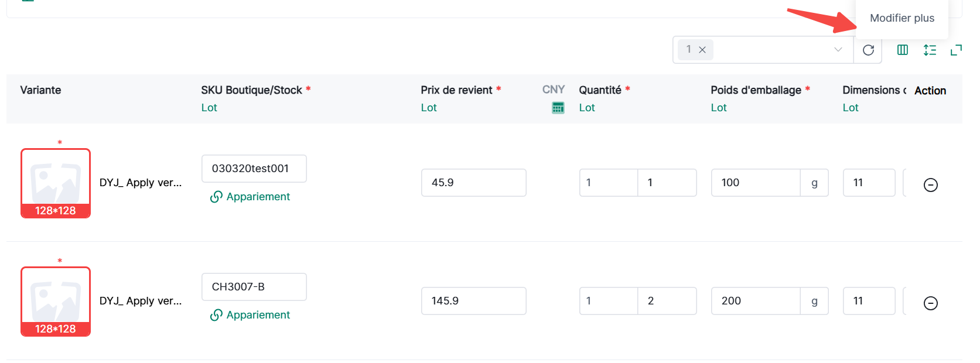Open the column settings icon
The width and height of the screenshot is (980, 363).
point(903,50)
